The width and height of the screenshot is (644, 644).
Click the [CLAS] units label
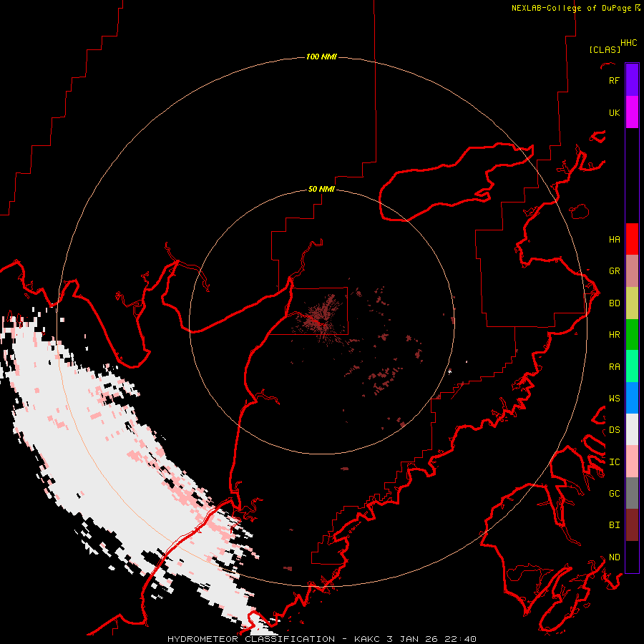[605, 49]
